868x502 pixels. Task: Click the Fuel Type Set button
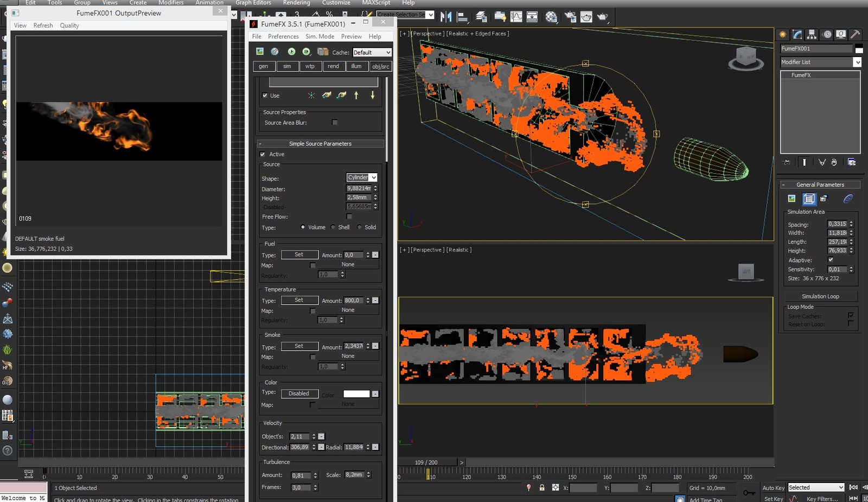click(299, 255)
